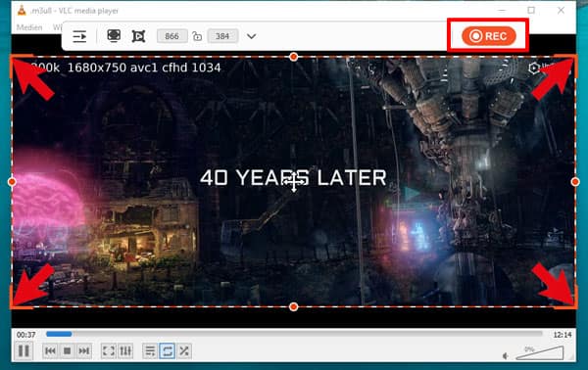The height and width of the screenshot is (370, 588).
Task: Start recording with the REC button
Action: (x=489, y=36)
